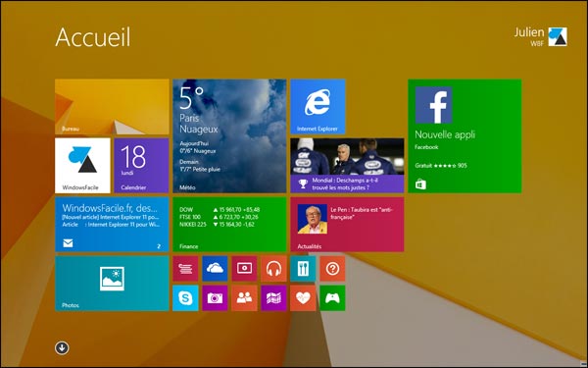Screen dimensions: 588x368
Task: Open the Health heart tile
Action: pos(303,298)
